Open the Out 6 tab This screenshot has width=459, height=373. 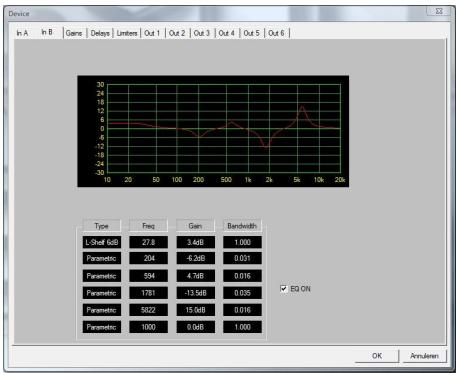click(x=276, y=33)
